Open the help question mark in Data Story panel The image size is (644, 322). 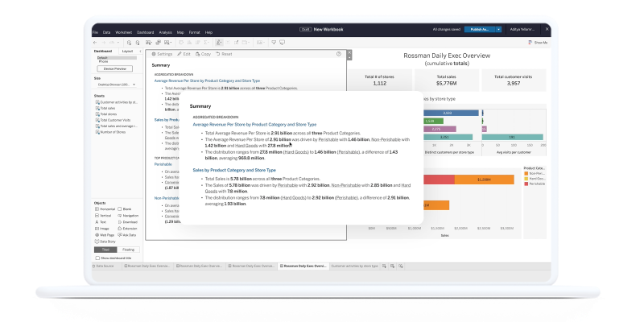point(339,54)
